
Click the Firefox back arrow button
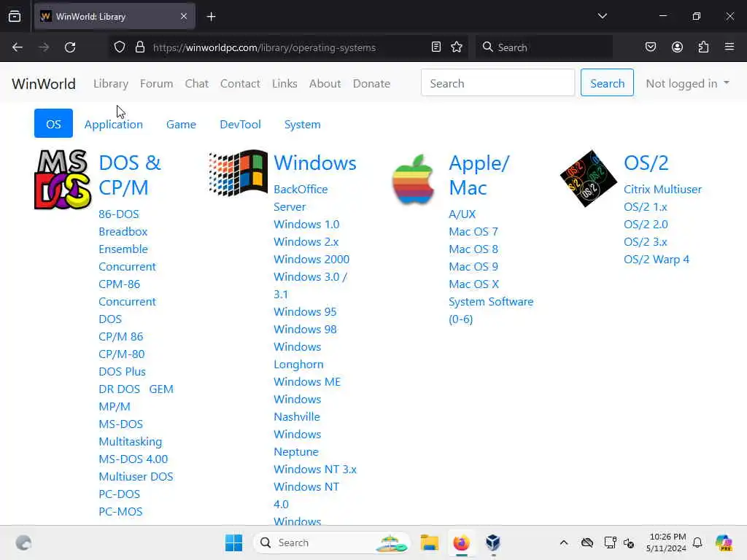tap(18, 47)
